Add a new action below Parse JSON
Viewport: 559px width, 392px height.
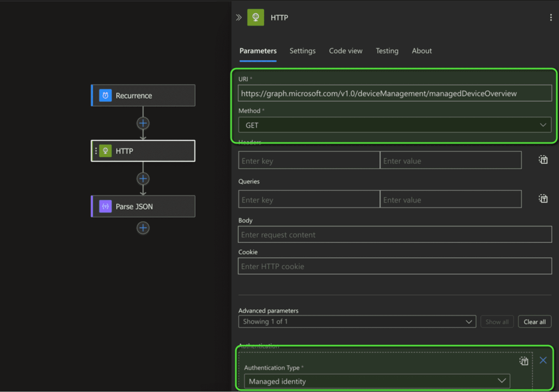pos(142,228)
